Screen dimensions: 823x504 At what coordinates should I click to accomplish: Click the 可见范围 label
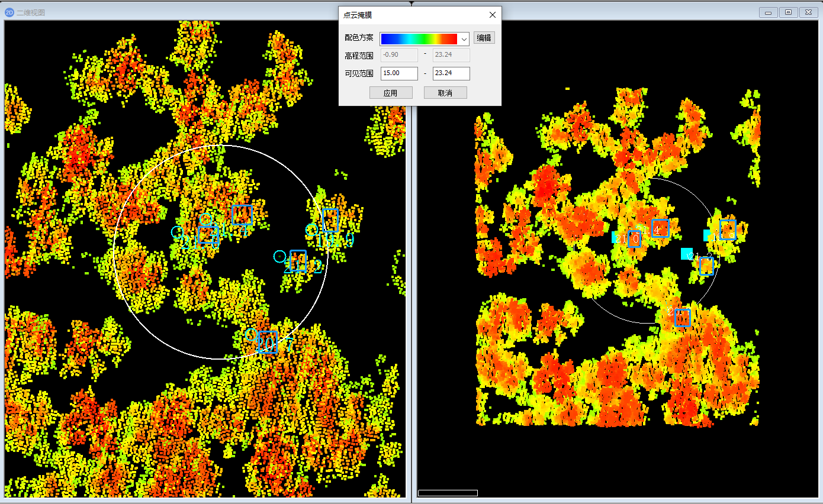coord(359,73)
